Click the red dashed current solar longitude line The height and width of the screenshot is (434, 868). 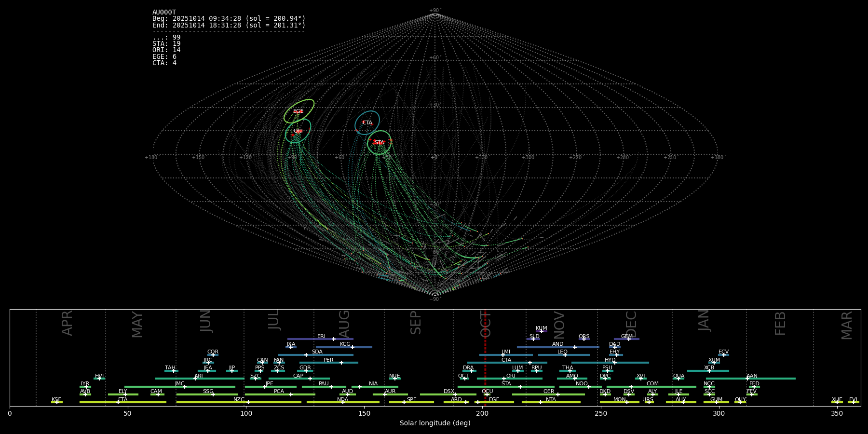tap(485, 357)
